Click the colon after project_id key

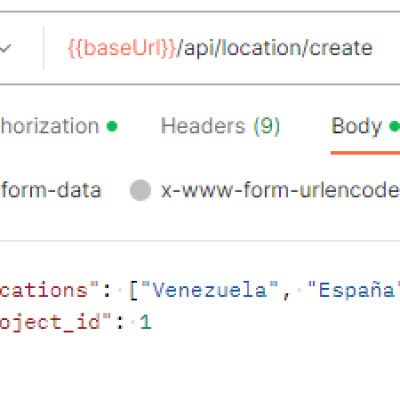click(x=120, y=323)
